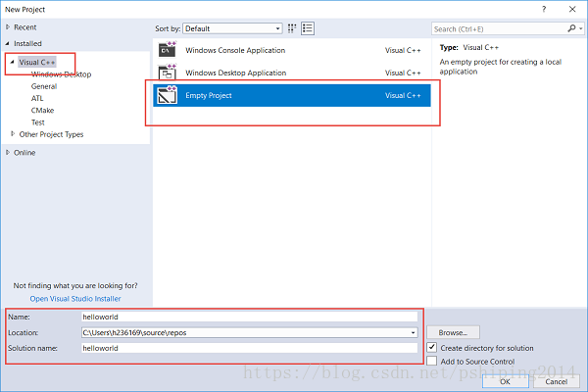
Task: Click the search magnifier icon
Action: coord(571,28)
